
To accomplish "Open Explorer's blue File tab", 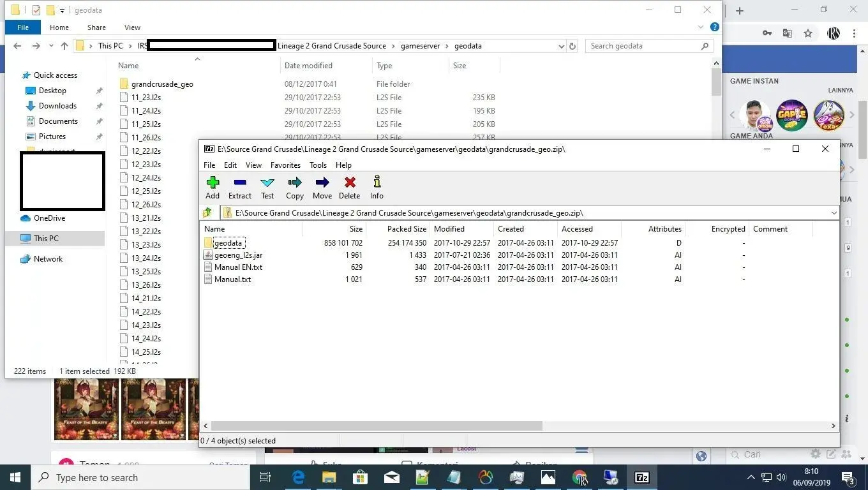I will (23, 27).
